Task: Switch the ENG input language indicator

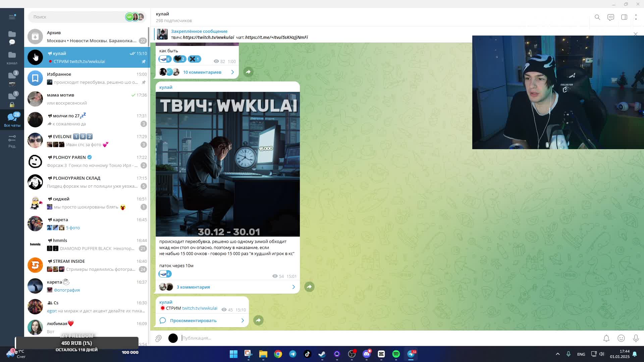Action: tap(581, 354)
